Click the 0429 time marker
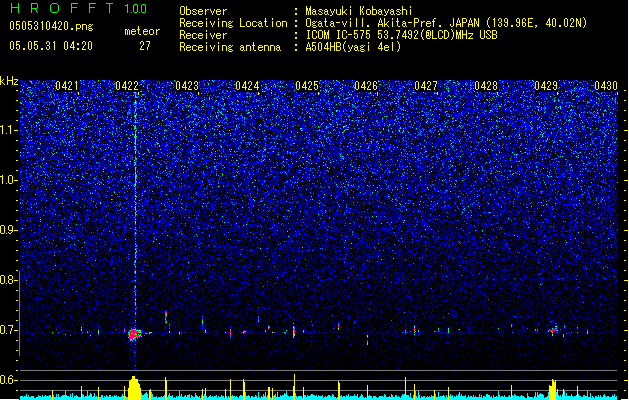The width and height of the screenshot is (629, 400). pos(546,86)
